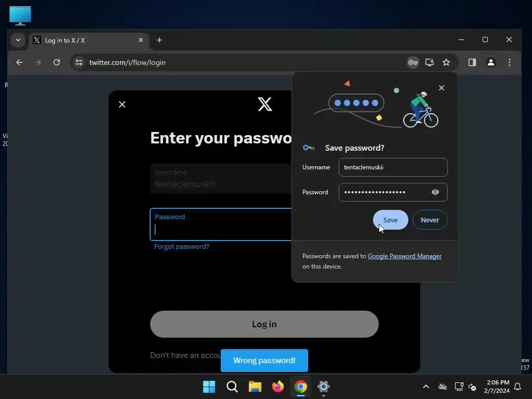Open Windows Search from taskbar

232,387
